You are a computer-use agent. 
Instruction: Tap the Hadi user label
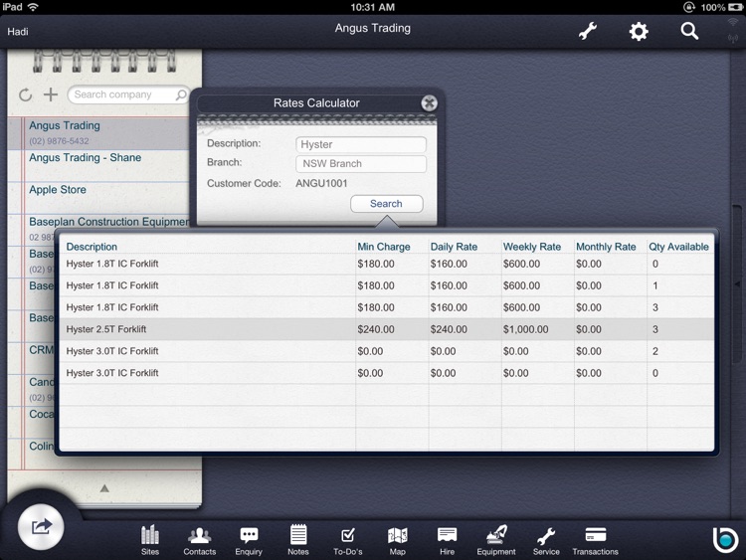[18, 32]
